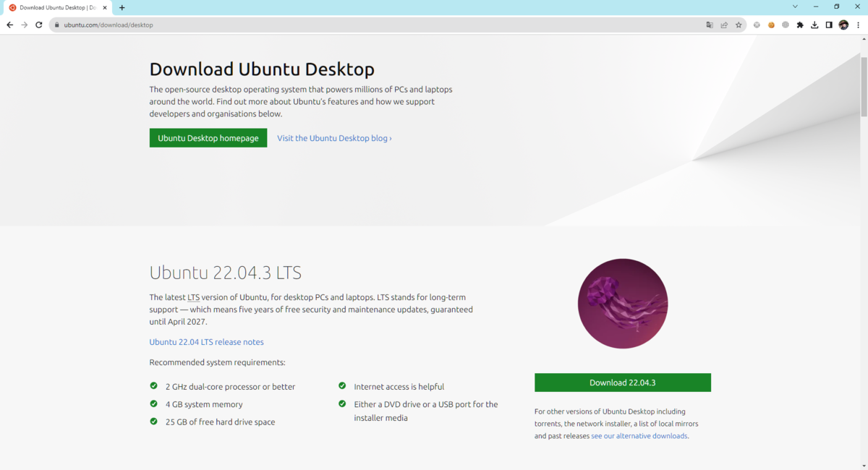Click green checkmark beside Internet access
This screenshot has width=868, height=470.
[x=342, y=386]
